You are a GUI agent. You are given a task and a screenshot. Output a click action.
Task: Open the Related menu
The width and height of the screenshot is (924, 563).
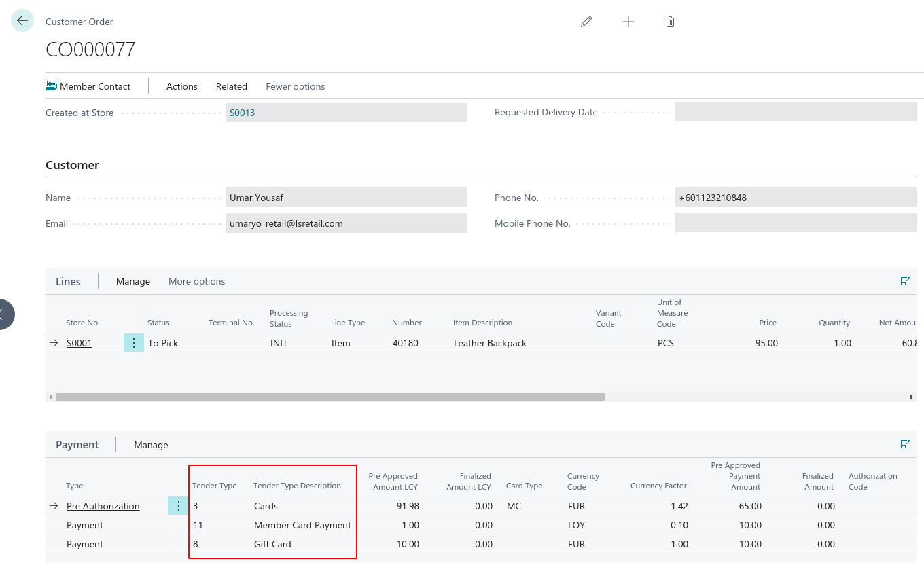click(231, 86)
